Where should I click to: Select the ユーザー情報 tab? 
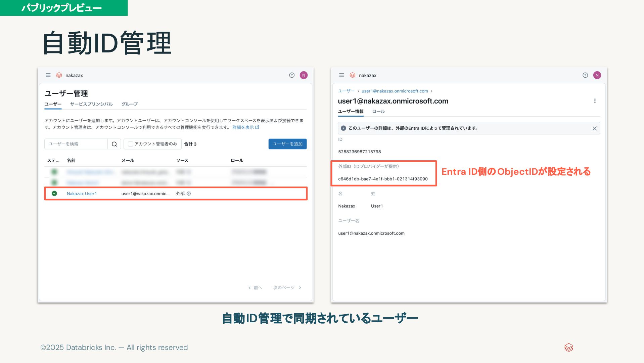click(351, 112)
